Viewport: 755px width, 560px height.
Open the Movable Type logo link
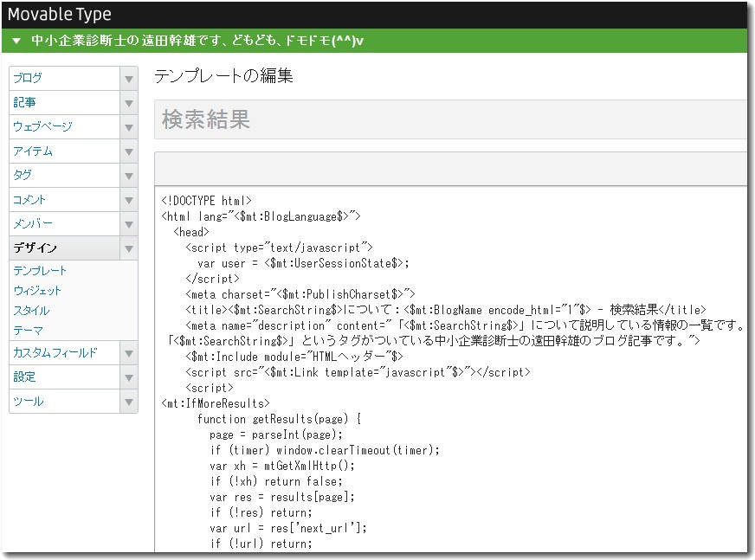(x=59, y=15)
